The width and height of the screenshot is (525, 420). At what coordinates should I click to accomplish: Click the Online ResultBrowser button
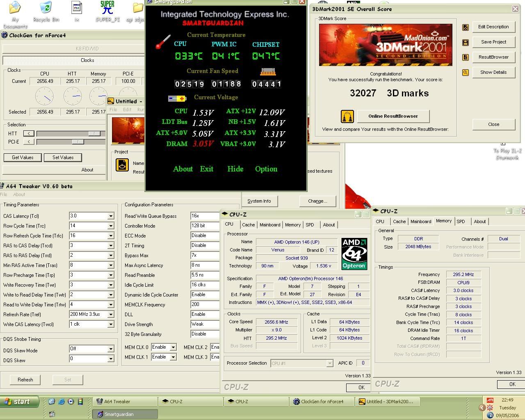coord(393,116)
